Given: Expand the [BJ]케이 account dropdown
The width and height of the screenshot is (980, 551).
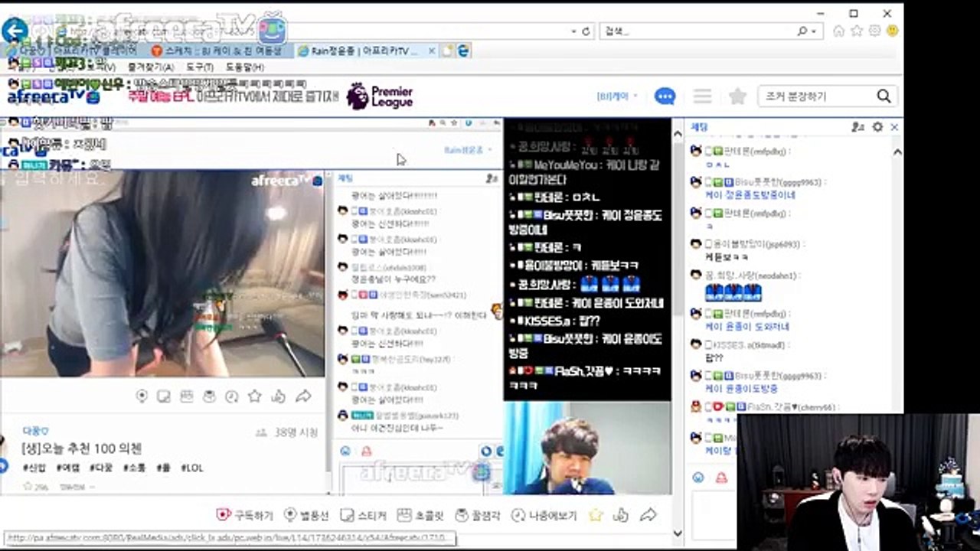Looking at the screenshot, I should click(617, 96).
